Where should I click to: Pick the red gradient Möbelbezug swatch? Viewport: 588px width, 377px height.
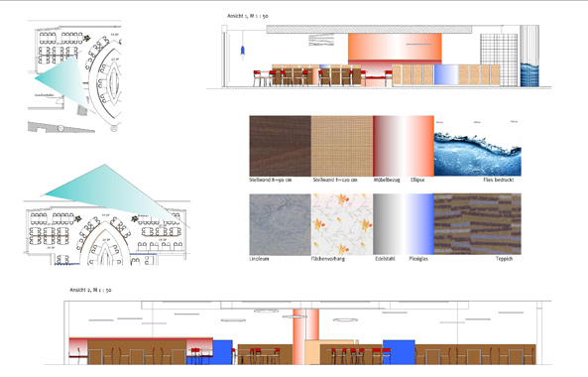[x=388, y=146]
